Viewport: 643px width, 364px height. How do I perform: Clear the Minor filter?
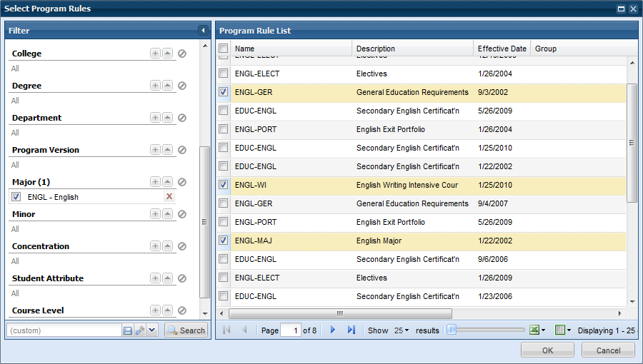pos(182,214)
